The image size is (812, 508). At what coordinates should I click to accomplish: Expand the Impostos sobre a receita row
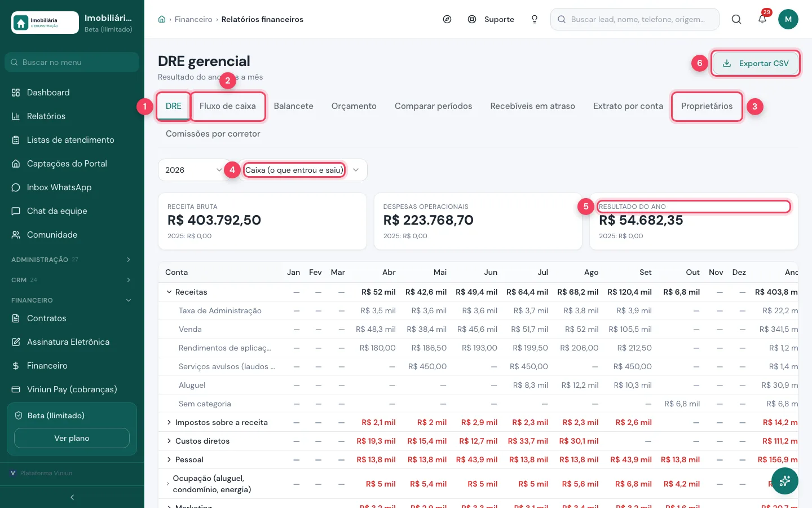coord(169,422)
